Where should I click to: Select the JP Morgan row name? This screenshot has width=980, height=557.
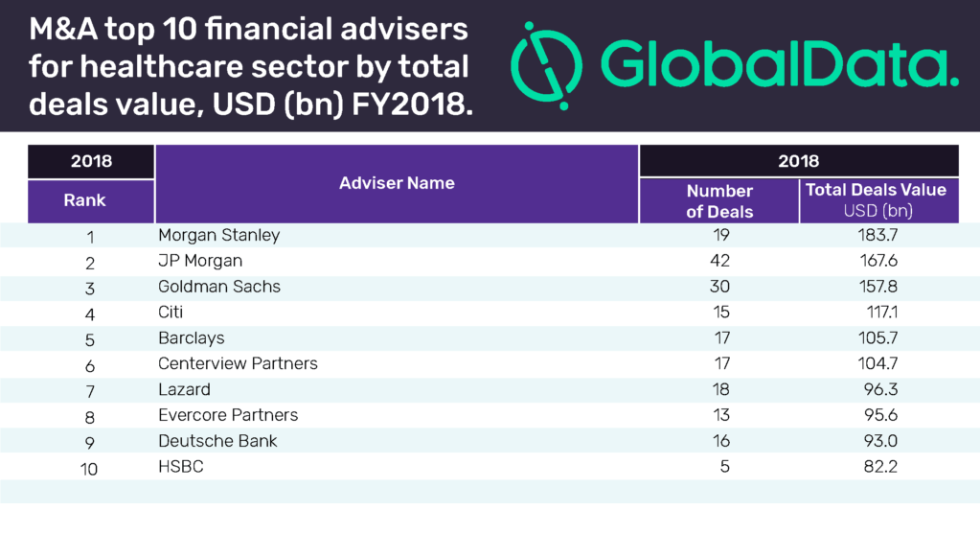click(200, 261)
